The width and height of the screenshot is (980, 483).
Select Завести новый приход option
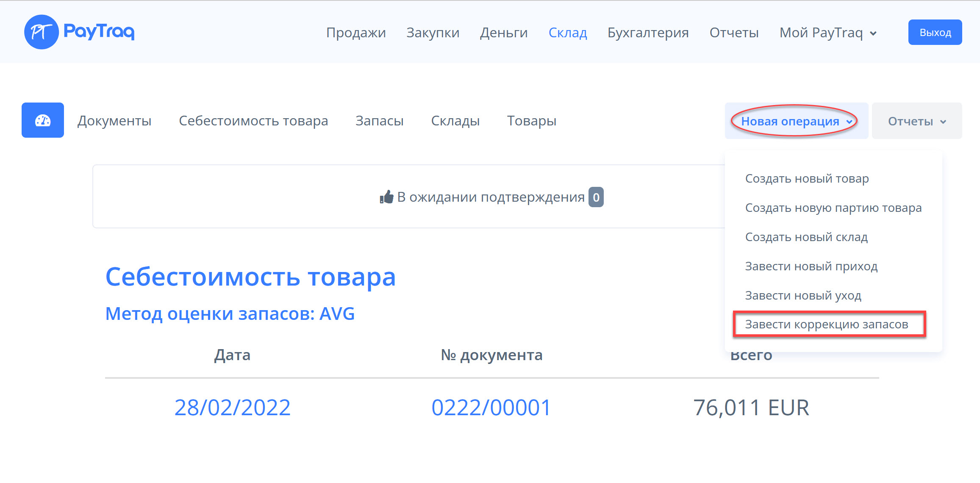tap(811, 266)
